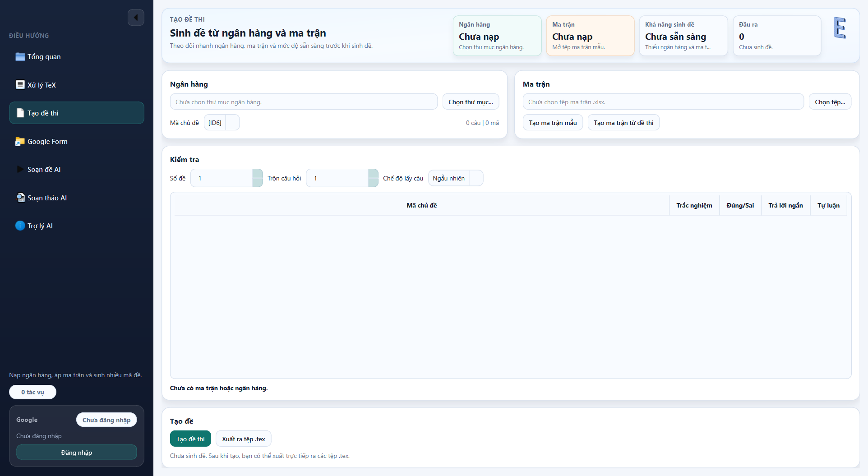Click the Đăng nhập Google button

(x=77, y=453)
